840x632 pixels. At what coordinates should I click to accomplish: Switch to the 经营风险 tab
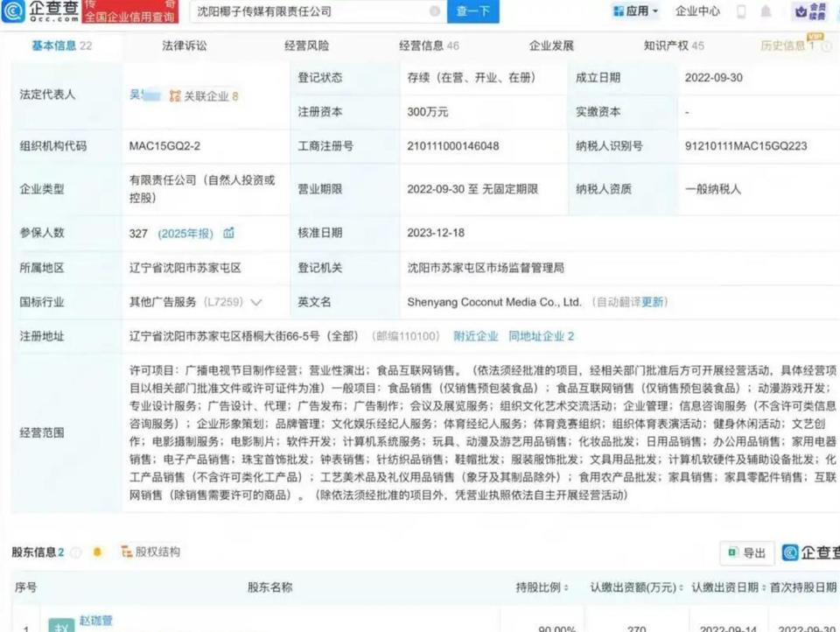(306, 46)
